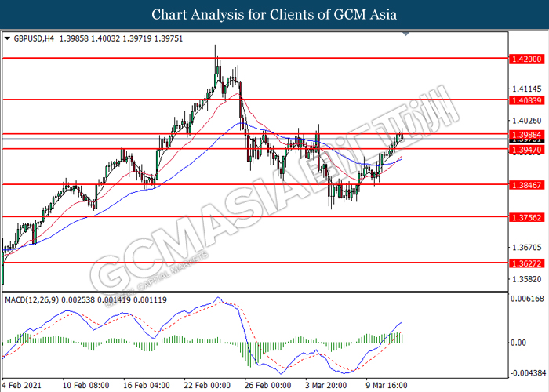Select the 1.38467 price level label
This screenshot has height=392, width=549.
[x=526, y=185]
